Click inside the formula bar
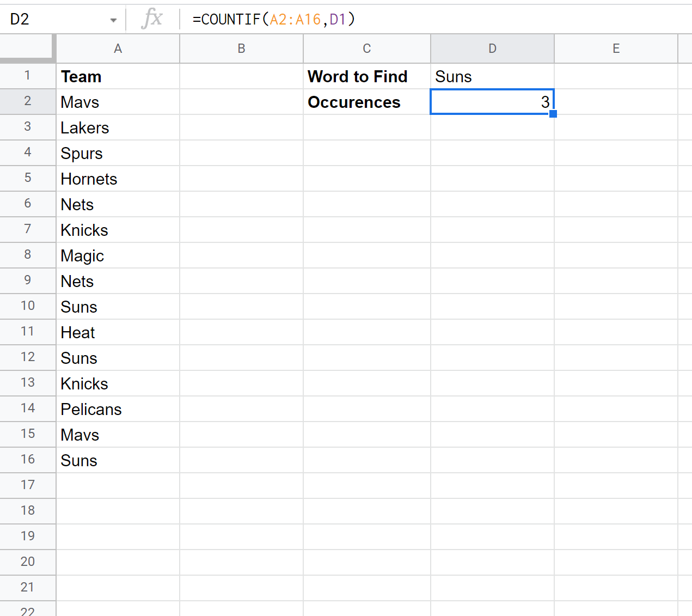The height and width of the screenshot is (616, 692). coord(381,18)
